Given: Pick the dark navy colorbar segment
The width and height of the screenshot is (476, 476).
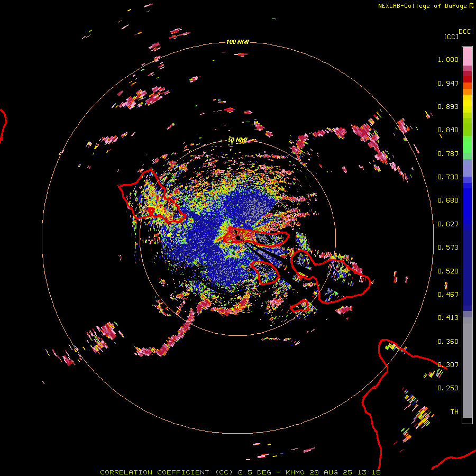Looking at the screenshot, I should tap(467, 270).
